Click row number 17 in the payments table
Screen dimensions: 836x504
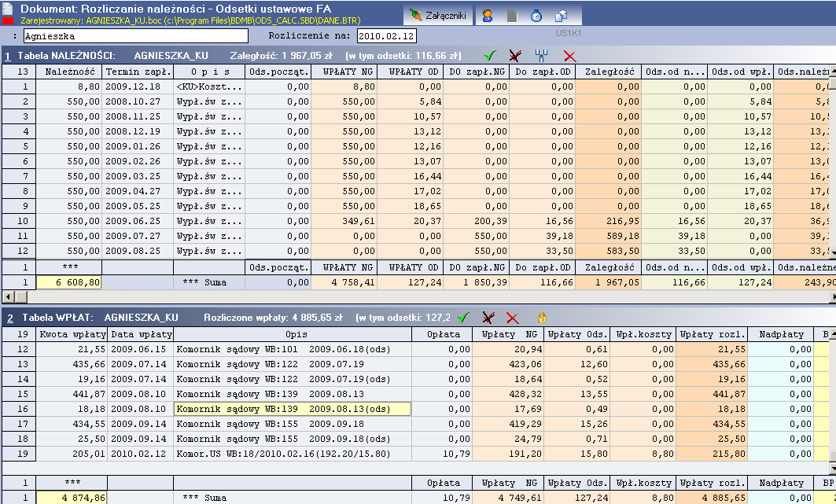coord(19,424)
